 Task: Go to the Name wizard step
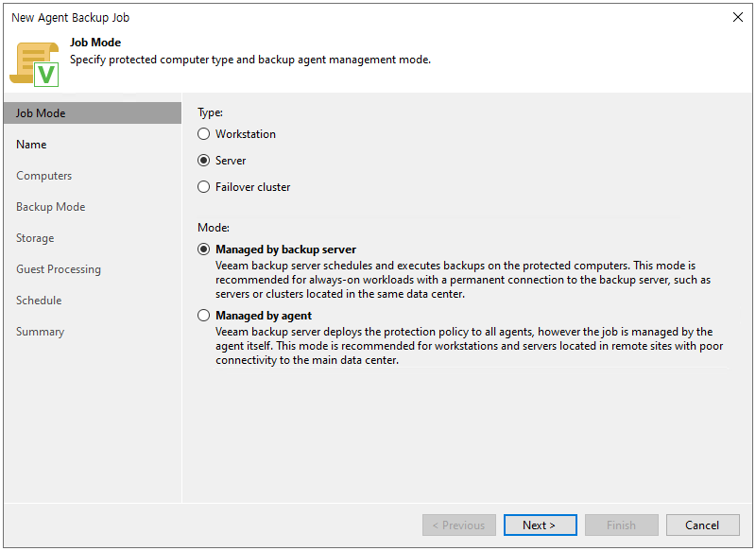click(31, 145)
